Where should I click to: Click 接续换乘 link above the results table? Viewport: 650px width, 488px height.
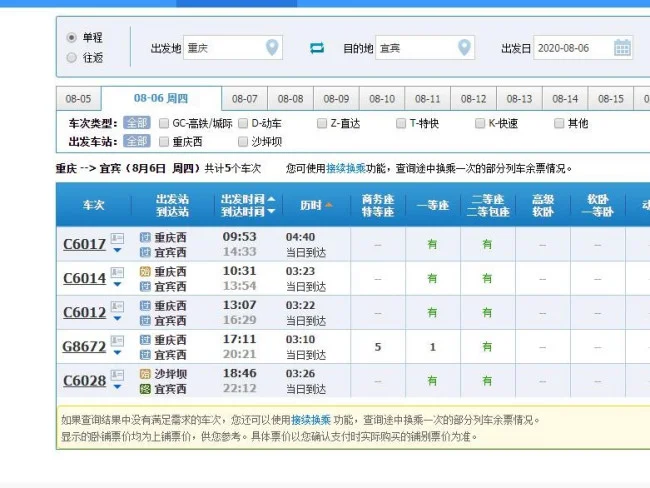(346, 168)
